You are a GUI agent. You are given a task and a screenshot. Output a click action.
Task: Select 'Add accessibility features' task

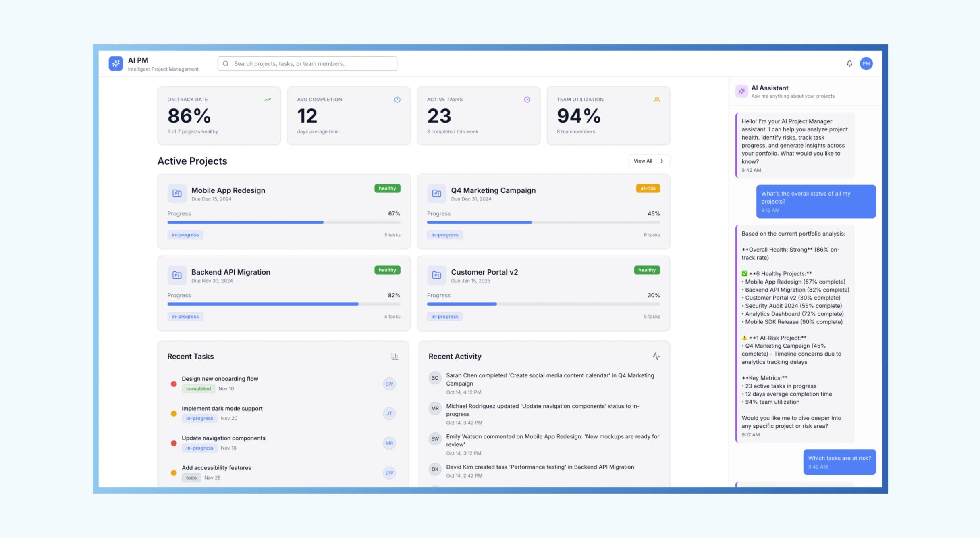pos(216,468)
